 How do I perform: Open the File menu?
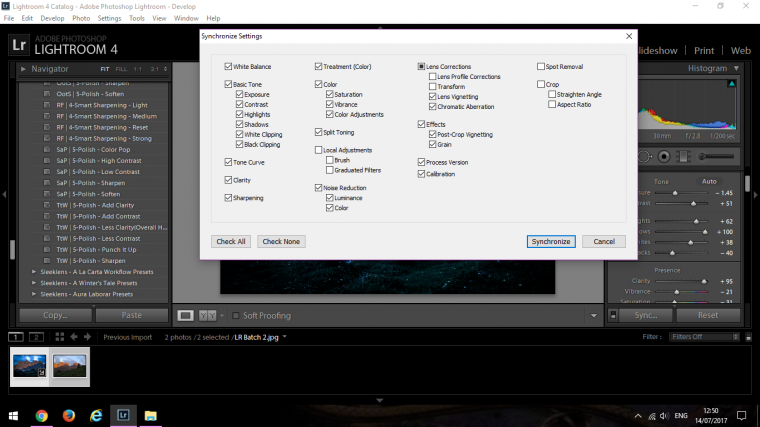(9, 18)
